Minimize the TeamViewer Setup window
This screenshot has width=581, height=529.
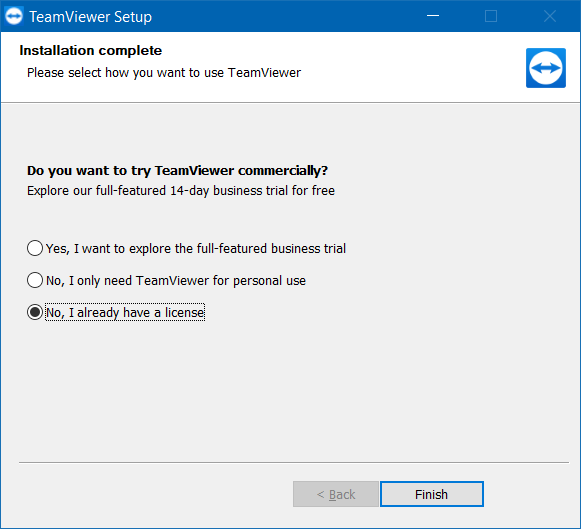(x=433, y=16)
